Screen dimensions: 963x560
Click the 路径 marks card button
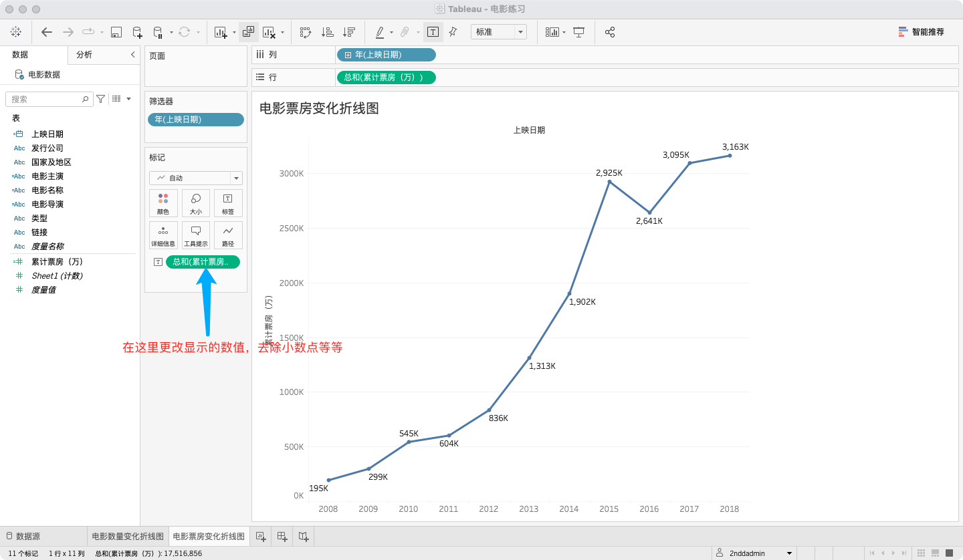pyautogui.click(x=228, y=235)
